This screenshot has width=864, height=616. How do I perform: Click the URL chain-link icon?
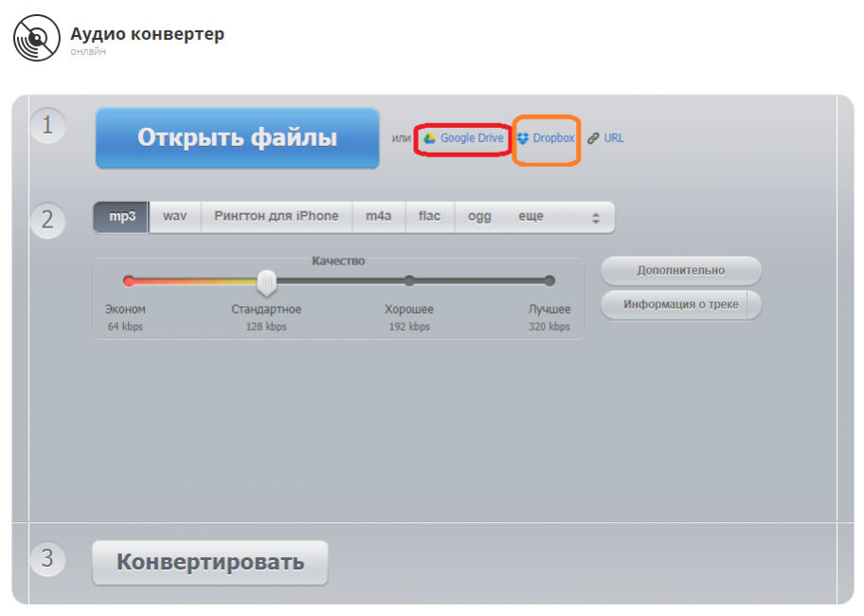593,138
